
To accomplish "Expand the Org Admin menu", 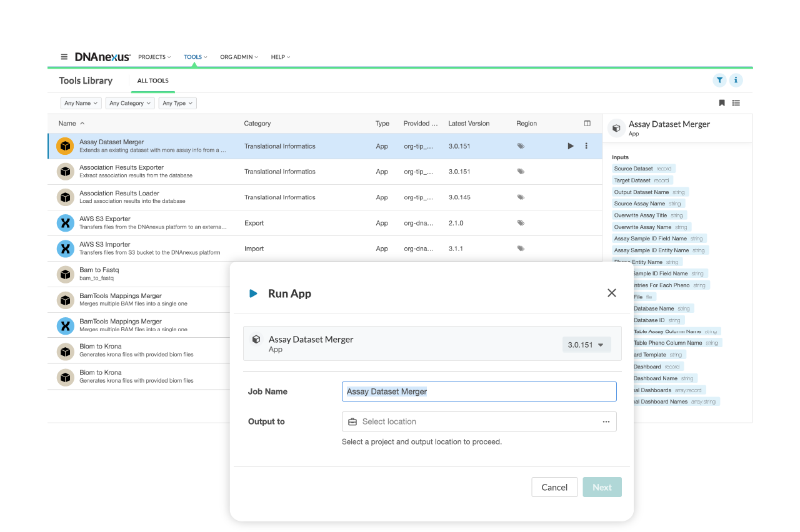I will coord(239,57).
